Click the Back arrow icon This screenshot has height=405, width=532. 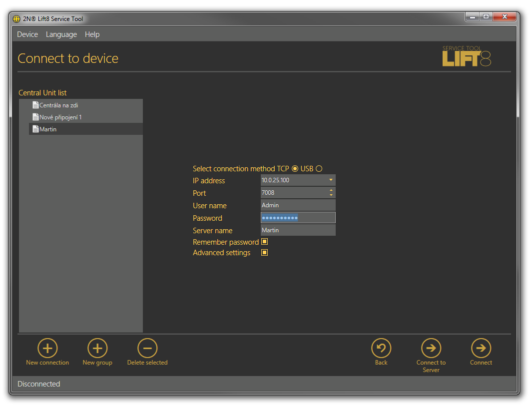pos(381,348)
